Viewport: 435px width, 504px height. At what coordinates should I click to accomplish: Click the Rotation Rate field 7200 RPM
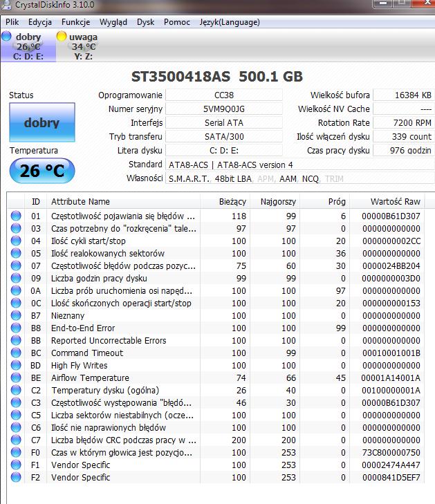(x=404, y=123)
